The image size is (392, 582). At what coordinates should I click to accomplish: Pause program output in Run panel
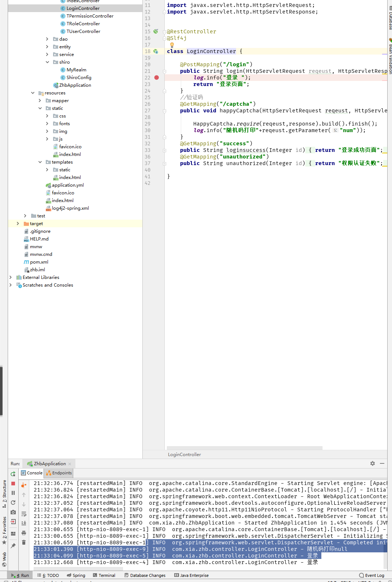pyautogui.click(x=13, y=493)
